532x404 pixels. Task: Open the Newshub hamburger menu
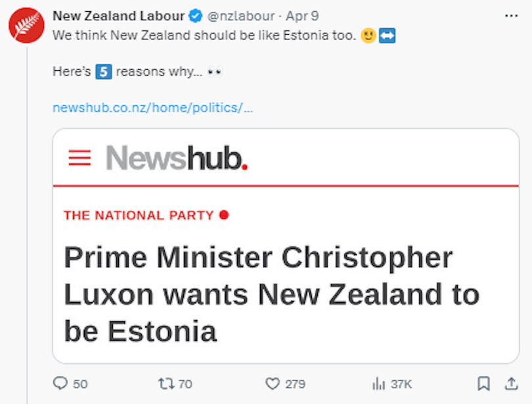pyautogui.click(x=79, y=158)
